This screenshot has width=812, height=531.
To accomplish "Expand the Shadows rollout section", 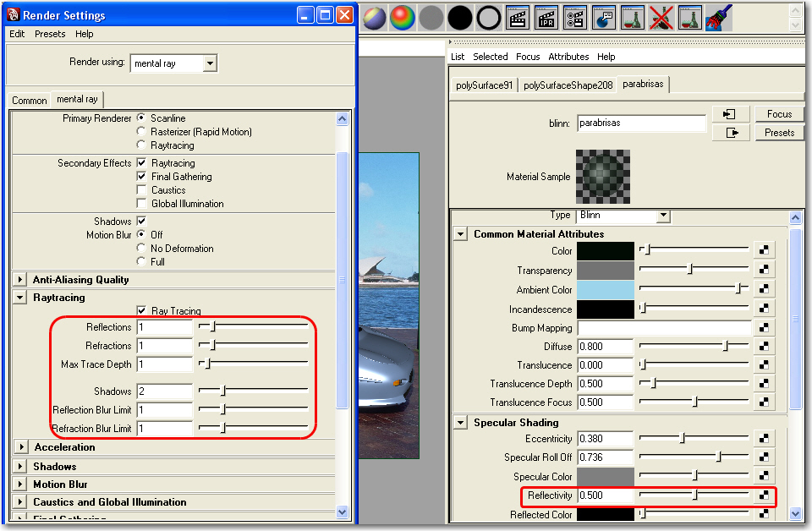I will (19, 466).
